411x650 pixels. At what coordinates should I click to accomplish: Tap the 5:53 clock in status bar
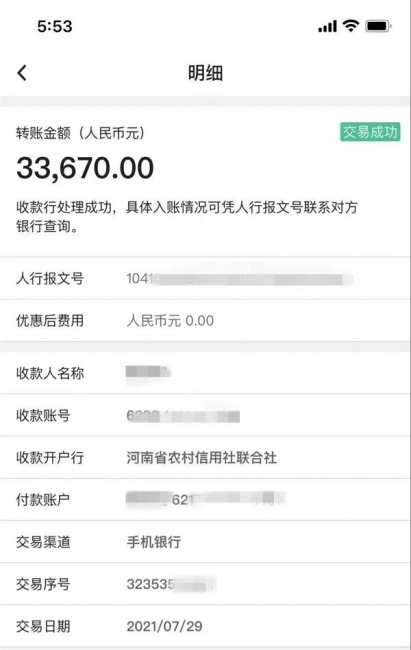(x=54, y=27)
